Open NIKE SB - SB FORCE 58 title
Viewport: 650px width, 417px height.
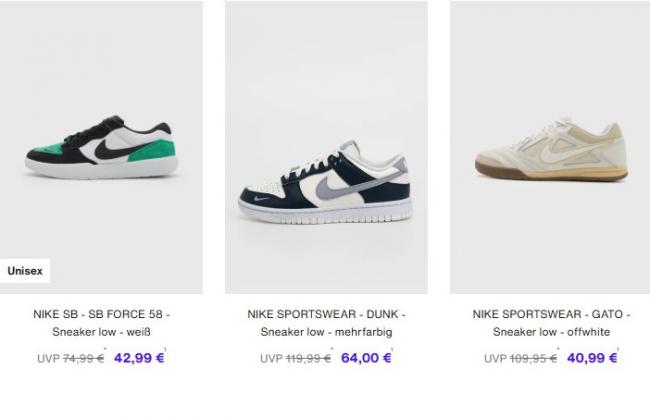coord(102,314)
